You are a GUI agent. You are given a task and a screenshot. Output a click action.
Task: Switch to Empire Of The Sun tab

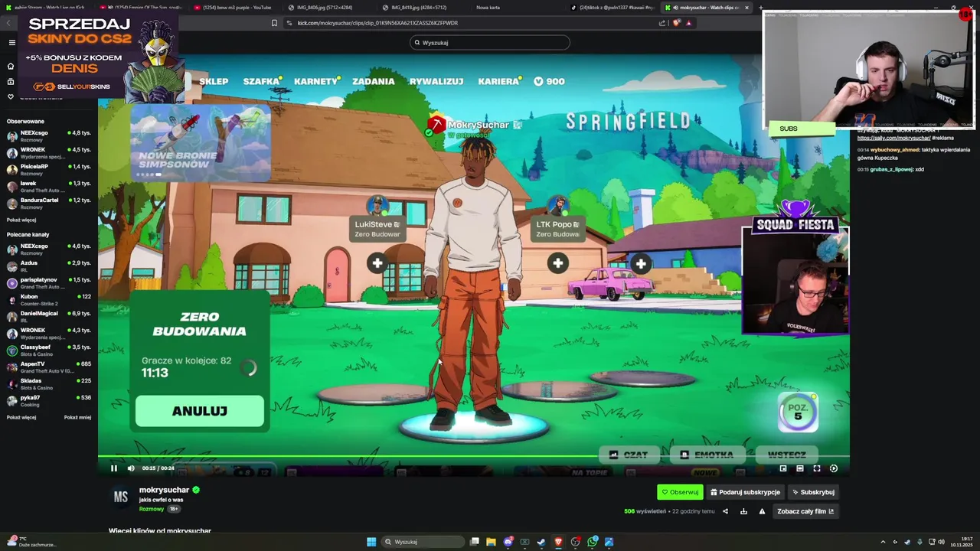(142, 8)
